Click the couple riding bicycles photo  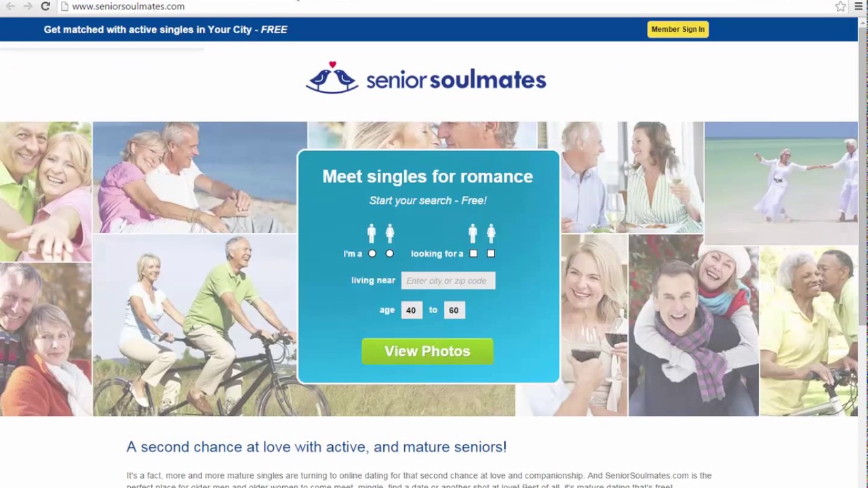(195, 325)
